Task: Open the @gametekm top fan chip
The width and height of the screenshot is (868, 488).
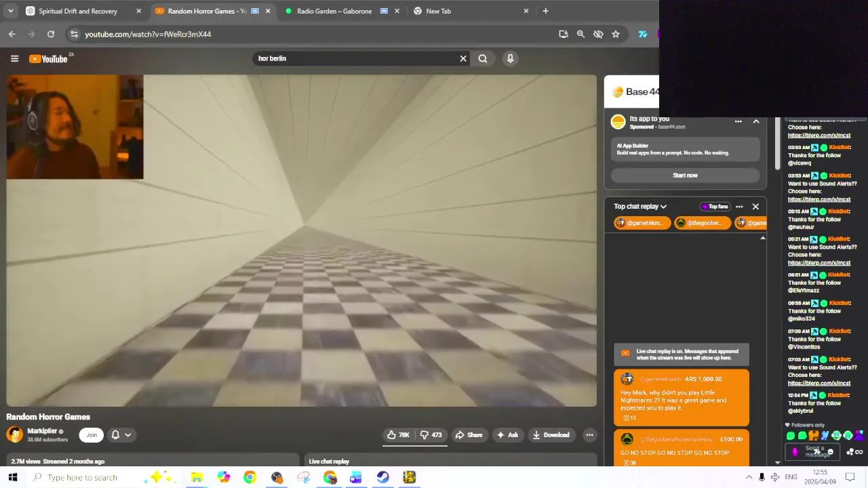Action: tap(642, 223)
